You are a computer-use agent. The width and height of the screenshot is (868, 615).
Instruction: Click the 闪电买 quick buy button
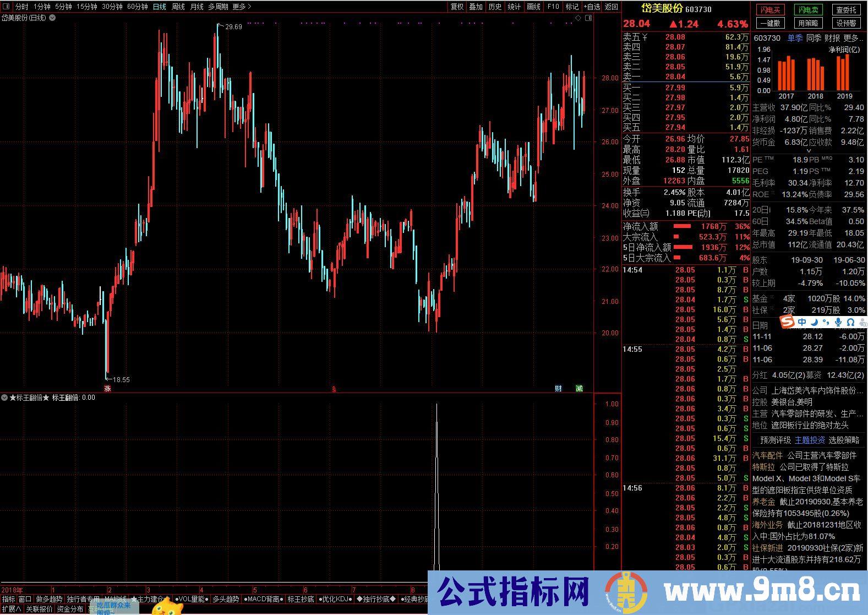click(x=771, y=10)
